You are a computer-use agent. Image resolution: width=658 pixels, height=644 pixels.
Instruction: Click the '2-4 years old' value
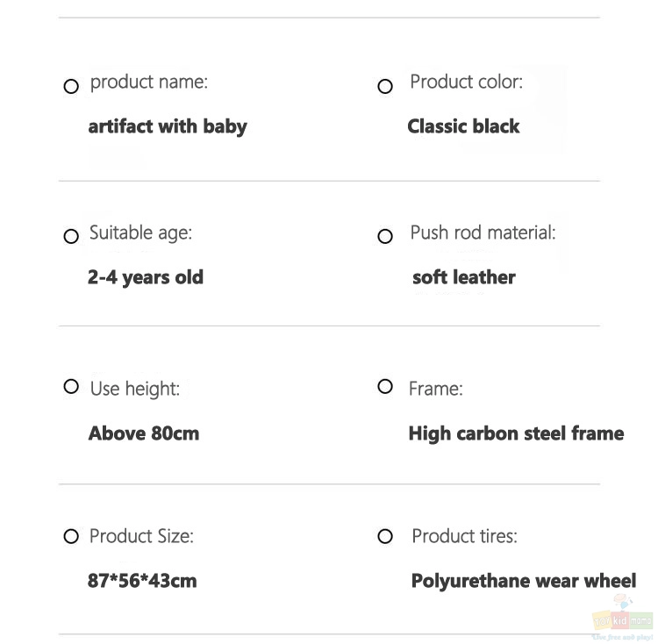(145, 277)
